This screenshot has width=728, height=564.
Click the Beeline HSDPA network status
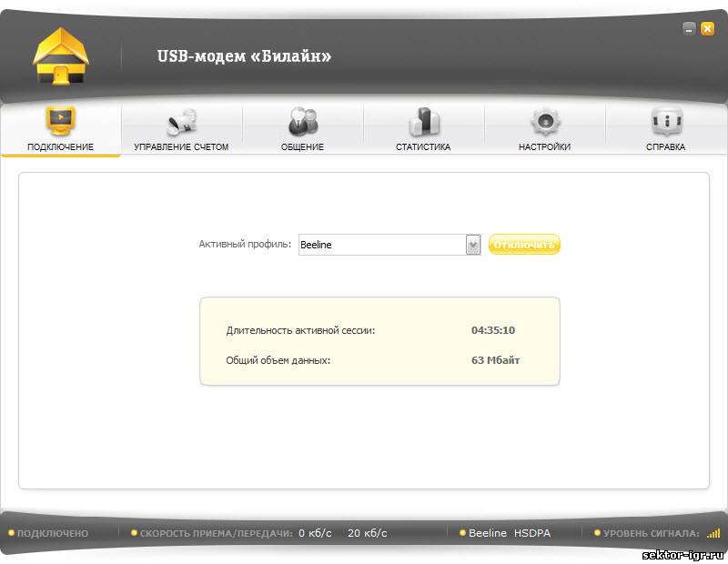coord(505,533)
